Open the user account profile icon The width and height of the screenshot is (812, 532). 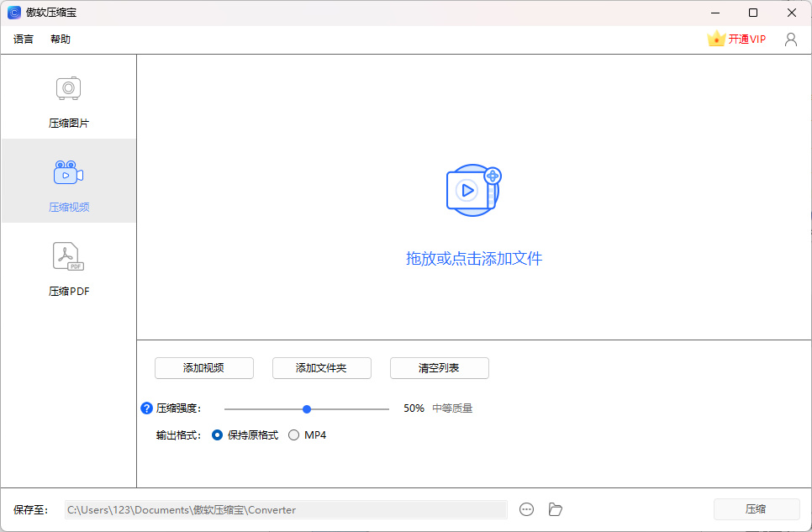(790, 39)
